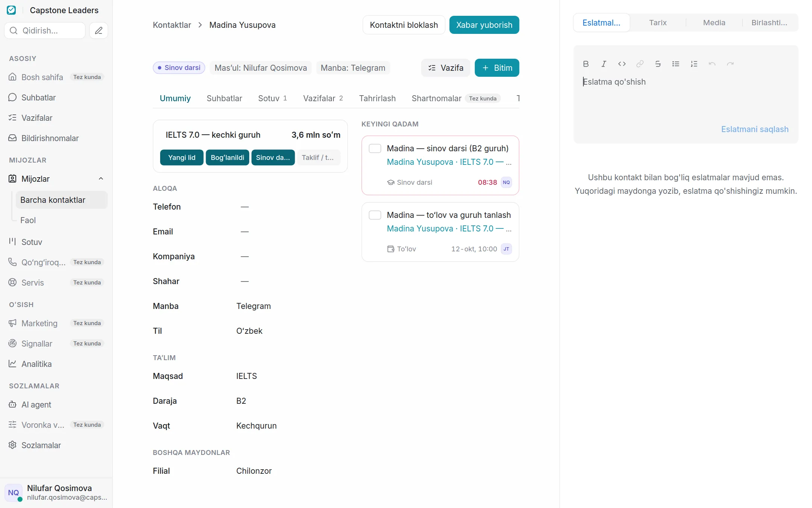812x508 pixels.
Task: Switch to the Tahrirlash tab
Action: [x=377, y=98]
